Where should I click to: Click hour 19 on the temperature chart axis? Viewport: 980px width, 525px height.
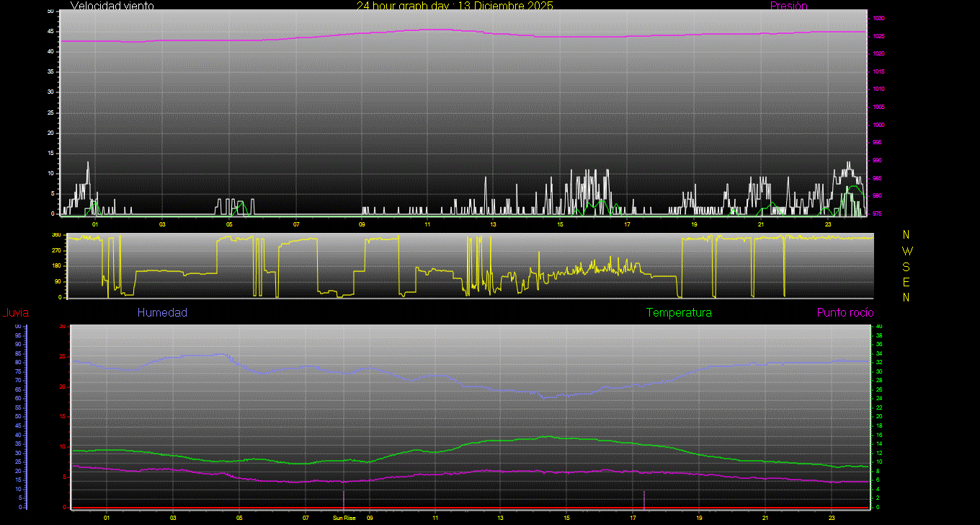pos(699,518)
